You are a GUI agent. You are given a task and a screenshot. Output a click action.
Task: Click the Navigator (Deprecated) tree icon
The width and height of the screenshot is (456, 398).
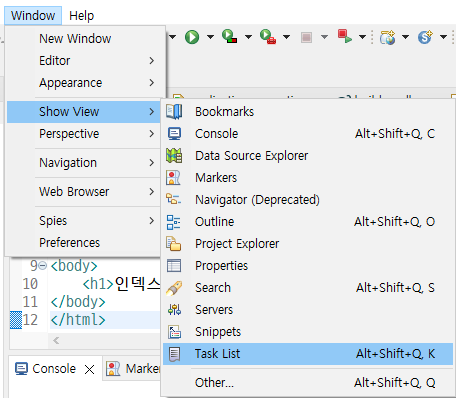coord(173,199)
